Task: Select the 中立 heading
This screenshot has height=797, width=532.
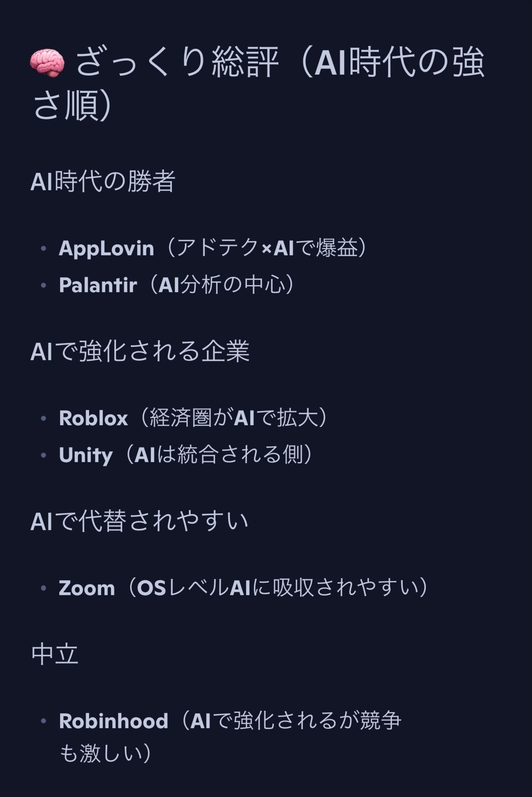Action: point(55,654)
